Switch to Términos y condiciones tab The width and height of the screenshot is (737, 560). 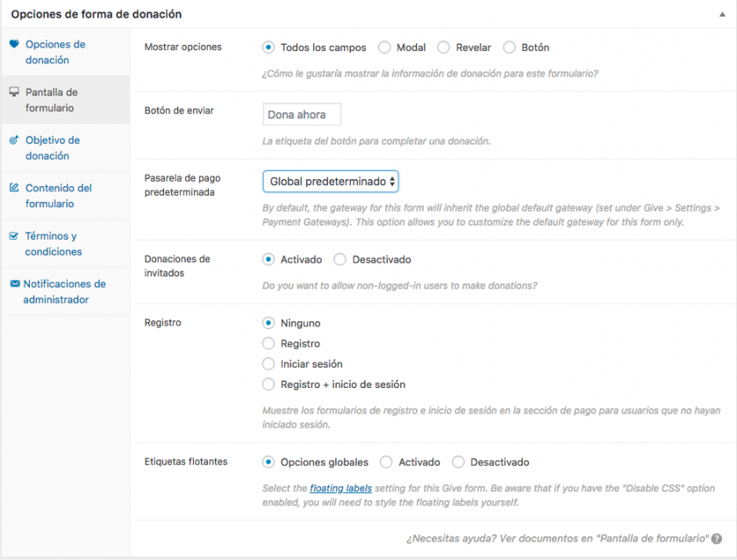(x=54, y=244)
